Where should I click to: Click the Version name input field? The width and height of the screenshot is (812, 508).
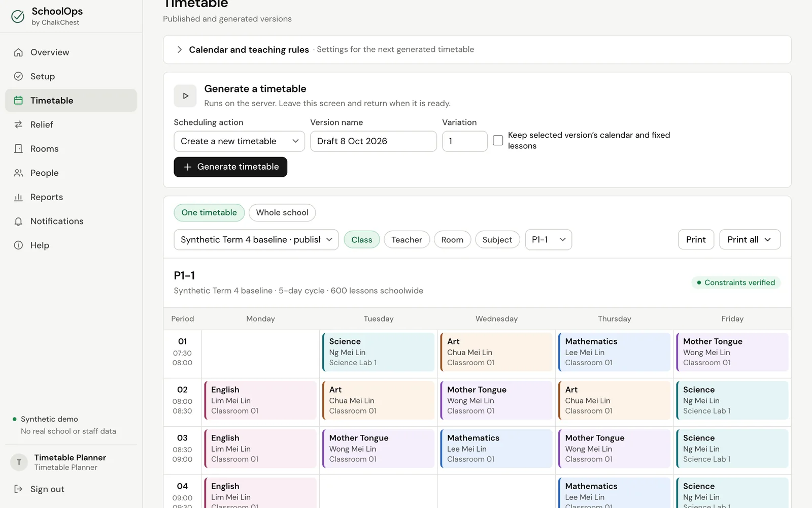click(374, 141)
